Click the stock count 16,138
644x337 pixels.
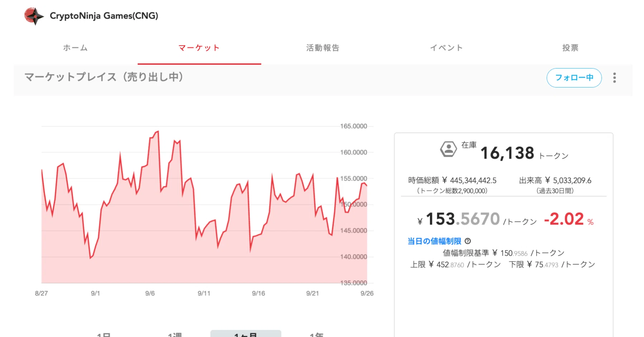[x=507, y=153]
